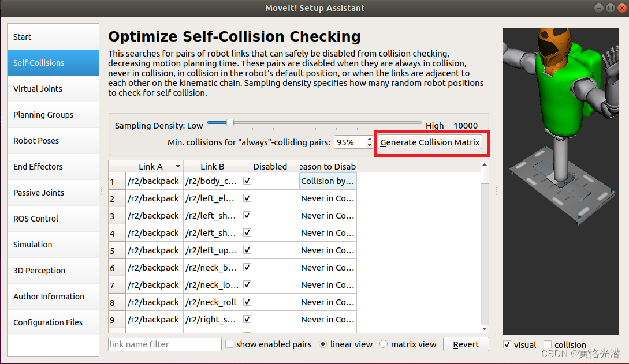Select the 'Collision by...' reason cell

click(x=327, y=181)
